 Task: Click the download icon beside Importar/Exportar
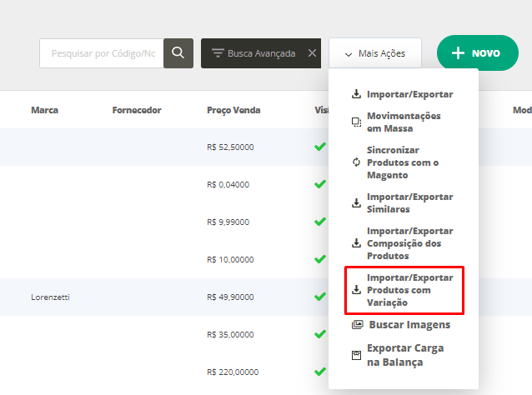point(357,94)
